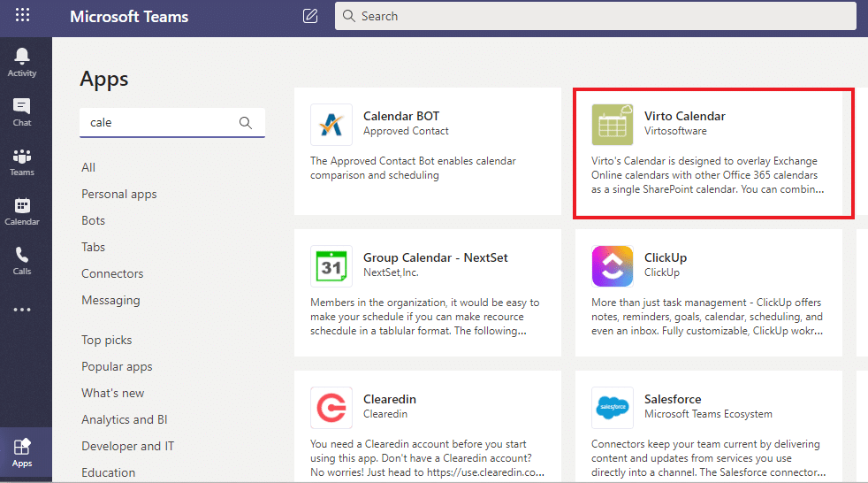Click Group Calendar - NextSet title
Viewport: 868px width, 483px height.
click(x=436, y=257)
